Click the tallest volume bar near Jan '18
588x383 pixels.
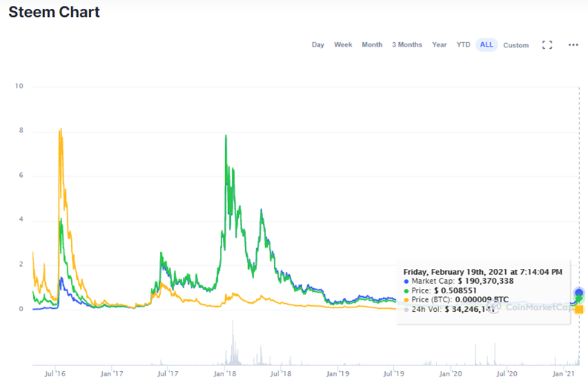click(233, 342)
